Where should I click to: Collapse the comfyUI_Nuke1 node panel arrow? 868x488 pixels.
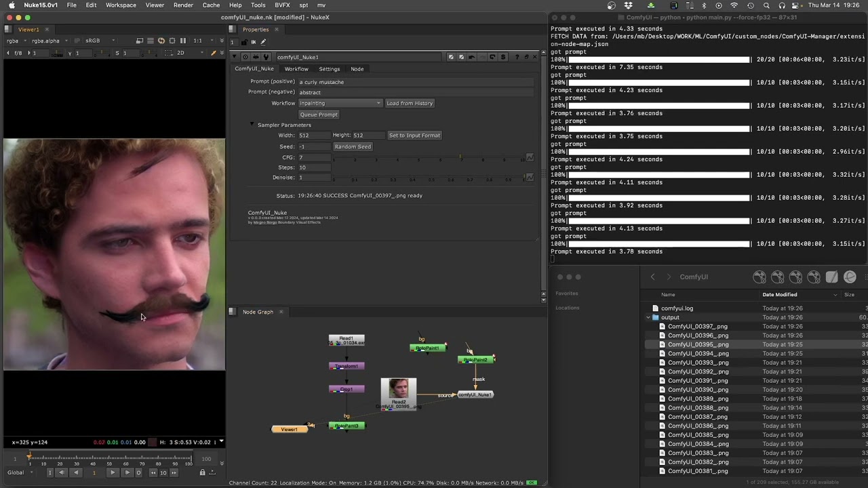(x=235, y=57)
